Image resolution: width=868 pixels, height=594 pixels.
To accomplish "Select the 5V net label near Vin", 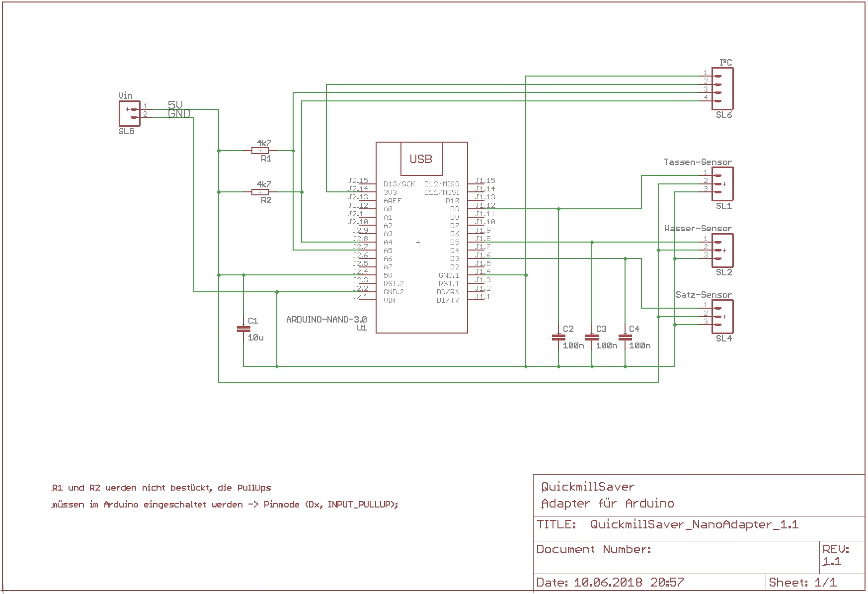I will 175,104.
